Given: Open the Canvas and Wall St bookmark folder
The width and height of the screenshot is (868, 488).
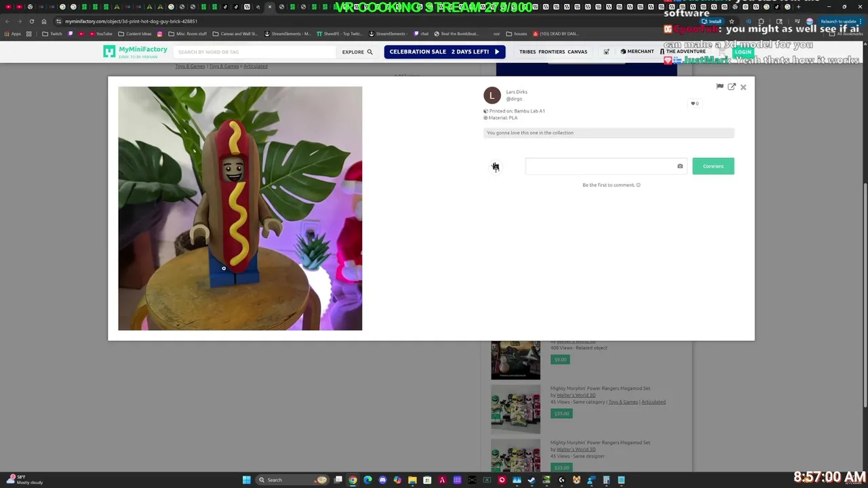Looking at the screenshot, I should tap(235, 34).
